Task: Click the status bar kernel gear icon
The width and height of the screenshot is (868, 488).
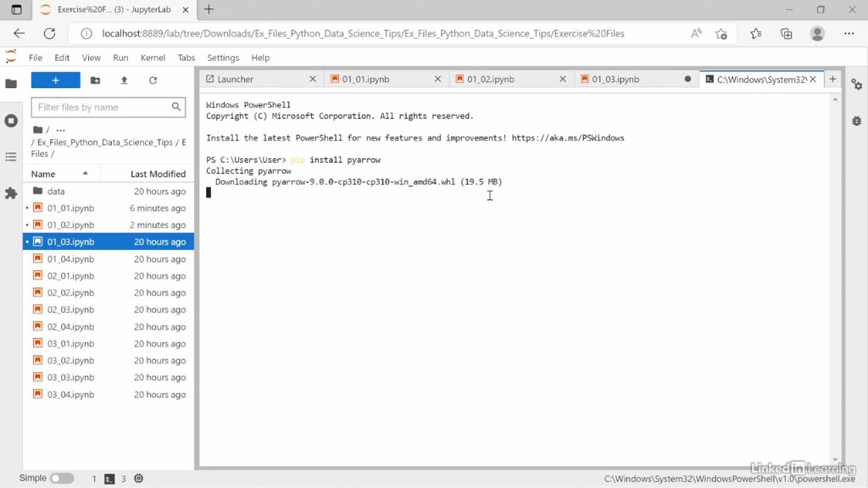Action: pyautogui.click(x=138, y=479)
